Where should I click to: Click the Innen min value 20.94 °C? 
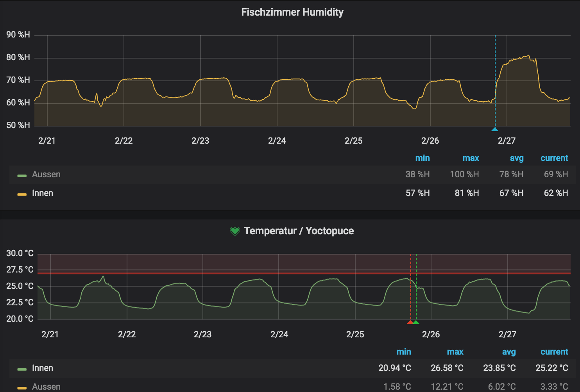click(x=395, y=368)
